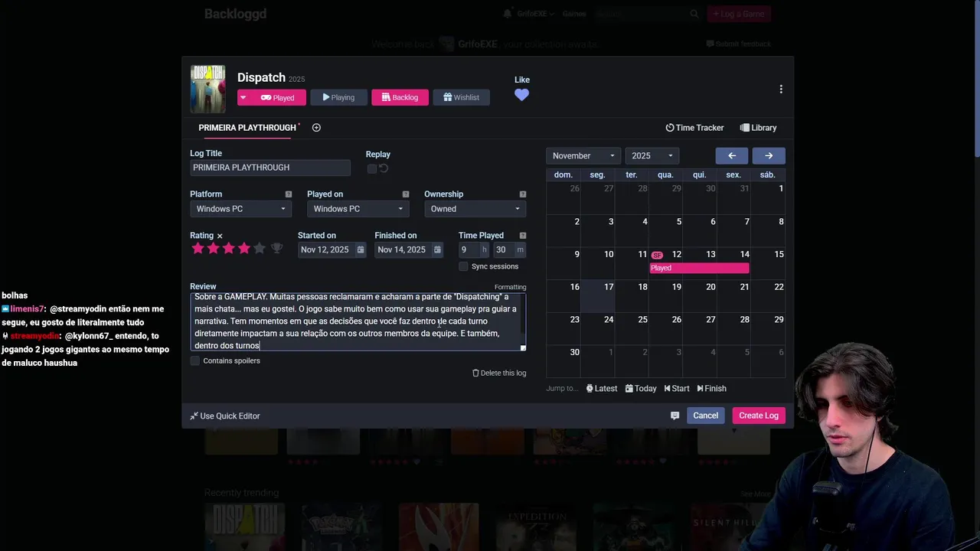
Task: Open the Platform dropdown
Action: 240,209
